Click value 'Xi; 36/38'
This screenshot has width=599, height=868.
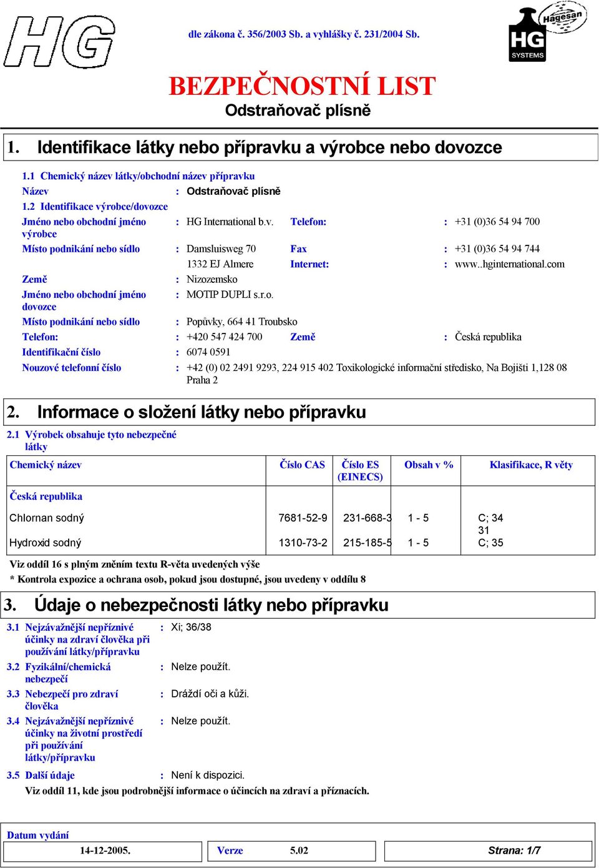pyautogui.click(x=191, y=628)
